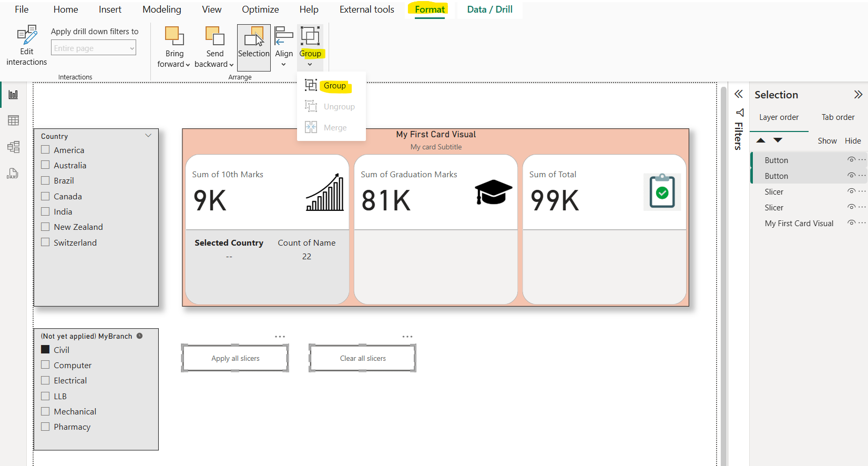The height and width of the screenshot is (466, 868).
Task: Choose Group from the dropdown menu
Action: pos(334,86)
